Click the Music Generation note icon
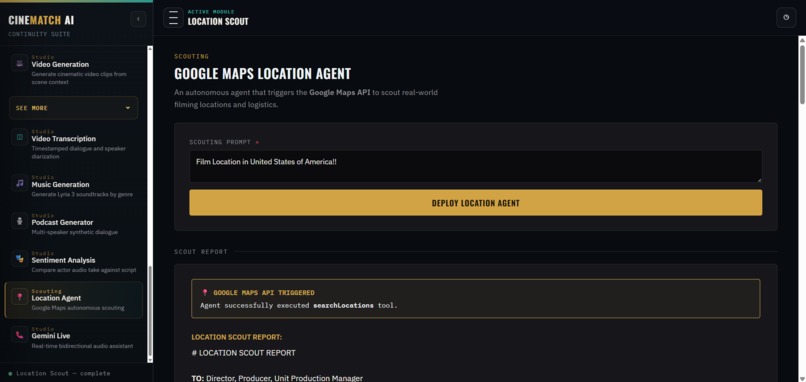This screenshot has width=806, height=382. click(20, 183)
